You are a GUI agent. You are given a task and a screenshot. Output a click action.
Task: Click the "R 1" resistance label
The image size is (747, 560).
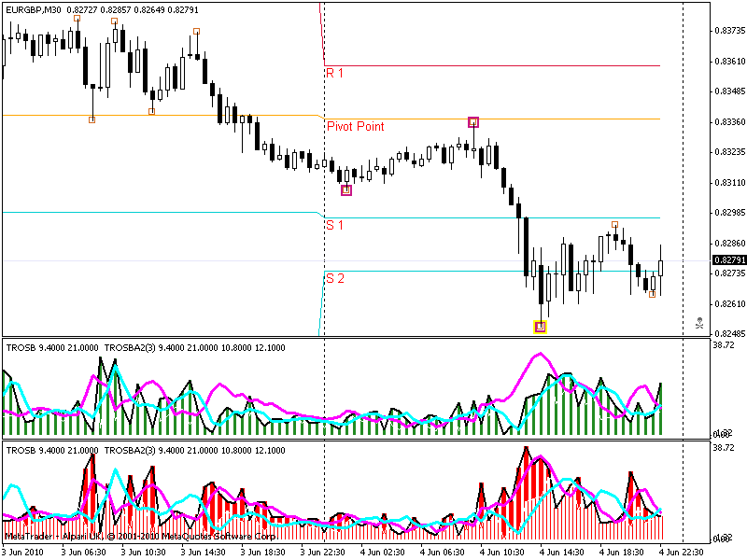coord(334,73)
